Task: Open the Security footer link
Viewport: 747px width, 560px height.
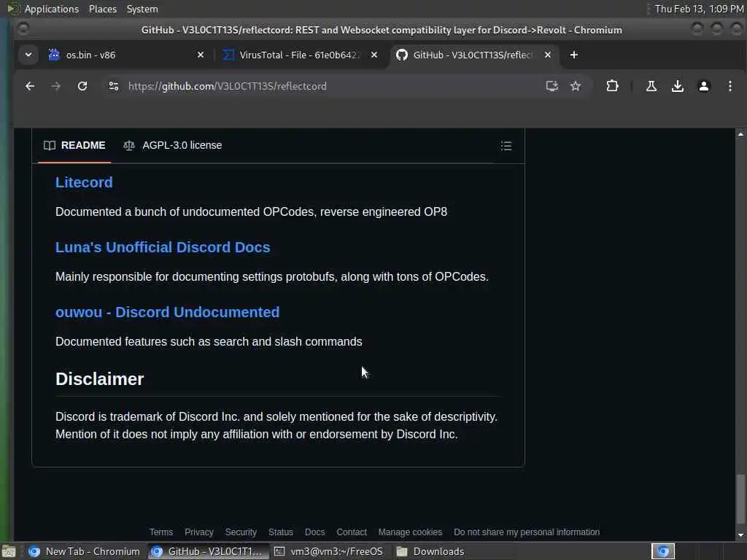Action: pyautogui.click(x=241, y=532)
